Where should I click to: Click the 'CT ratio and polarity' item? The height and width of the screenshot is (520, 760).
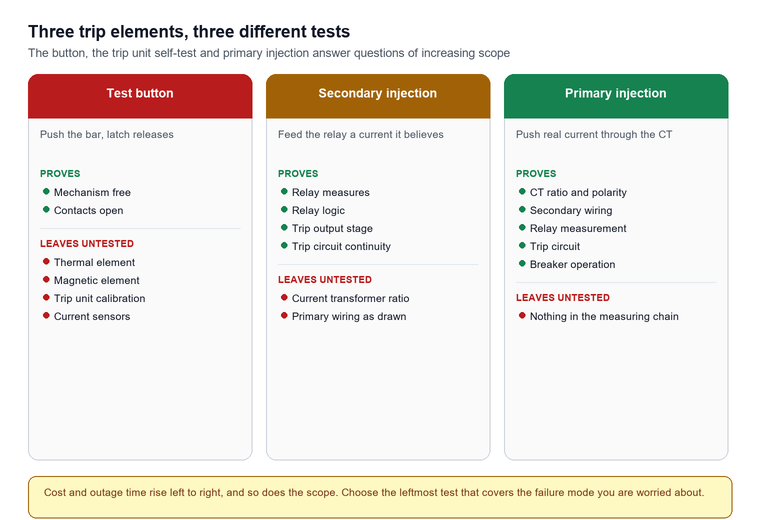[578, 192]
